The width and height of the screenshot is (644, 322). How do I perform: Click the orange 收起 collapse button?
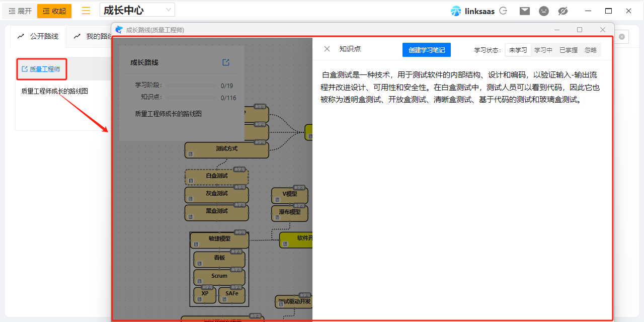point(54,11)
